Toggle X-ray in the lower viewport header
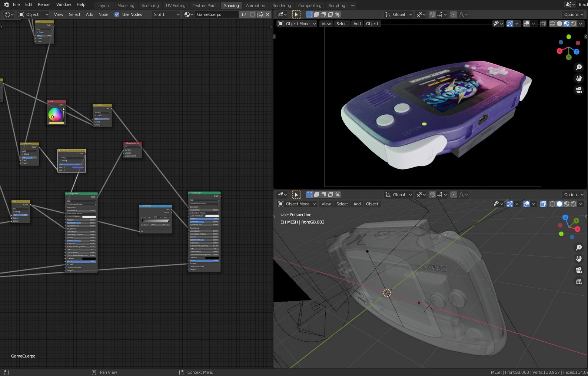The width and height of the screenshot is (588, 376). tap(543, 204)
